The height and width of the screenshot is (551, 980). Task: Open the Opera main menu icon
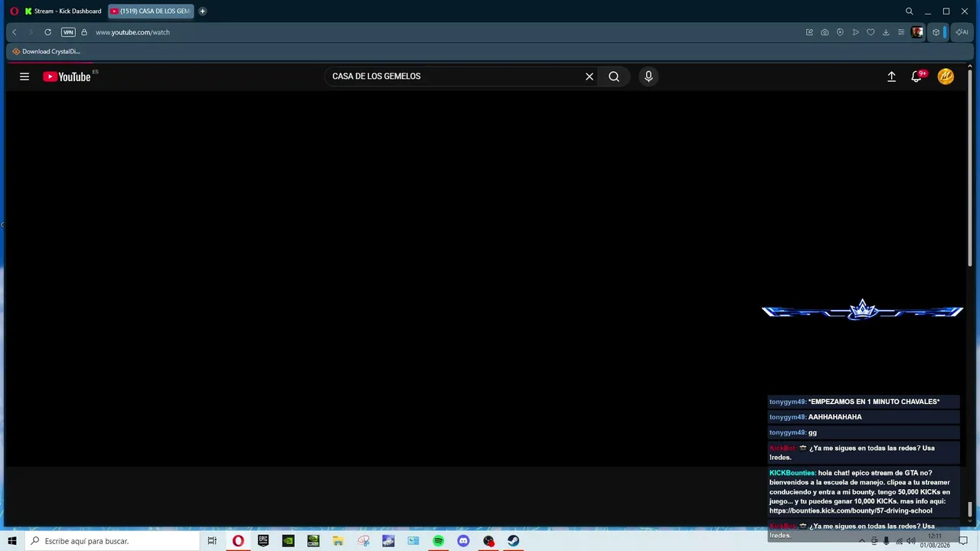(x=14, y=11)
